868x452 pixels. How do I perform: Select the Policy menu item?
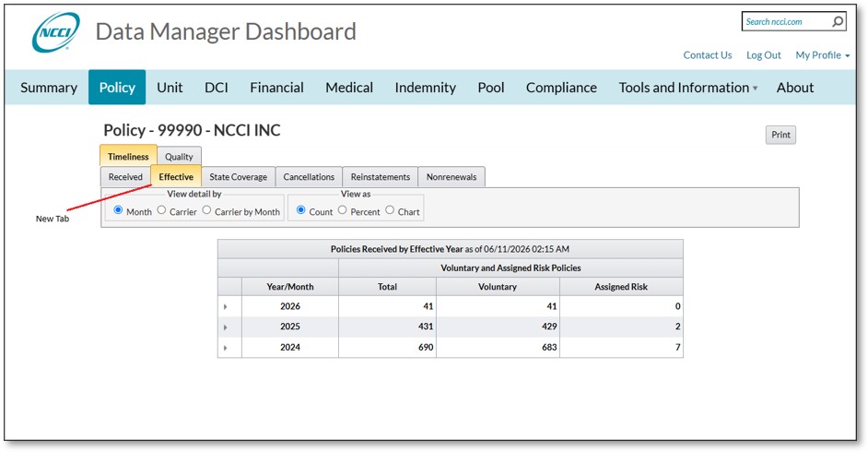pyautogui.click(x=117, y=87)
